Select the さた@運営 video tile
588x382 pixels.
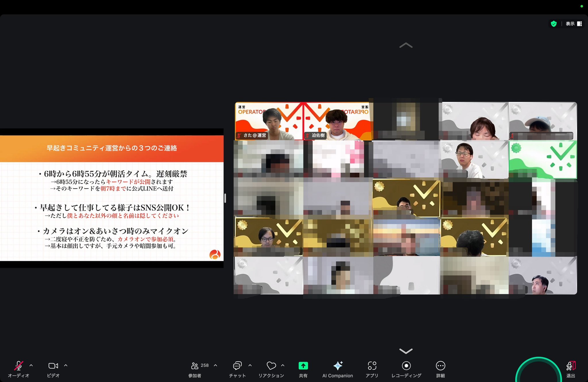(269, 121)
